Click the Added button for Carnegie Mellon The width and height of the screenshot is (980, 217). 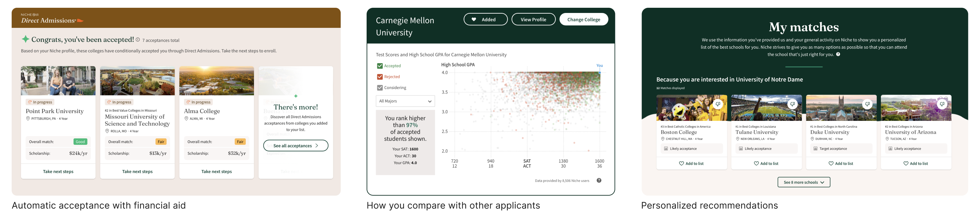(x=485, y=19)
